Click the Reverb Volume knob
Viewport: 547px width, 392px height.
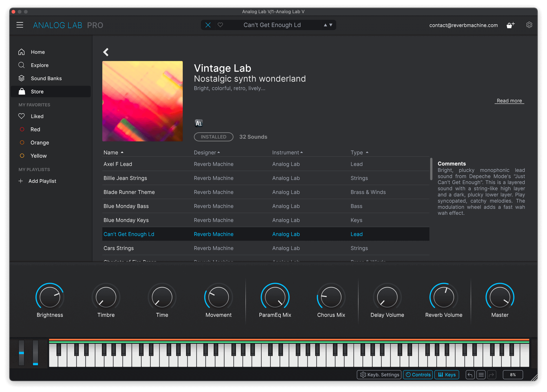pyautogui.click(x=444, y=297)
